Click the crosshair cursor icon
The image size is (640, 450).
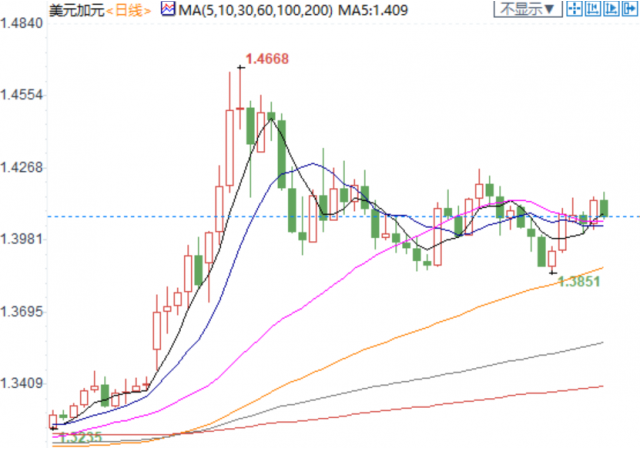coord(575,9)
